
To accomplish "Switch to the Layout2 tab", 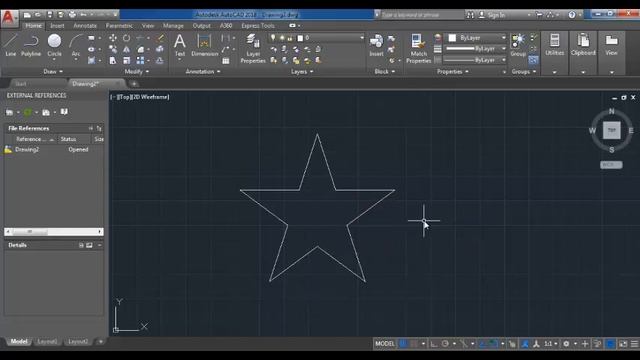I will coord(78,341).
